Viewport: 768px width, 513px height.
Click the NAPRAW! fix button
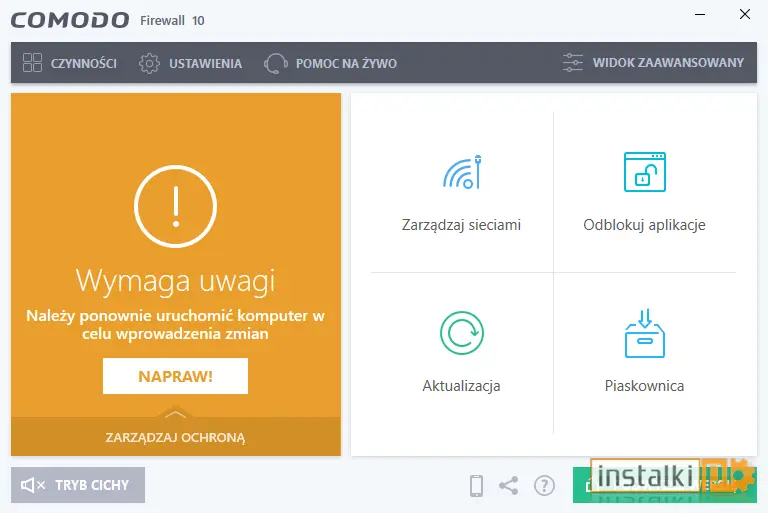click(x=175, y=376)
